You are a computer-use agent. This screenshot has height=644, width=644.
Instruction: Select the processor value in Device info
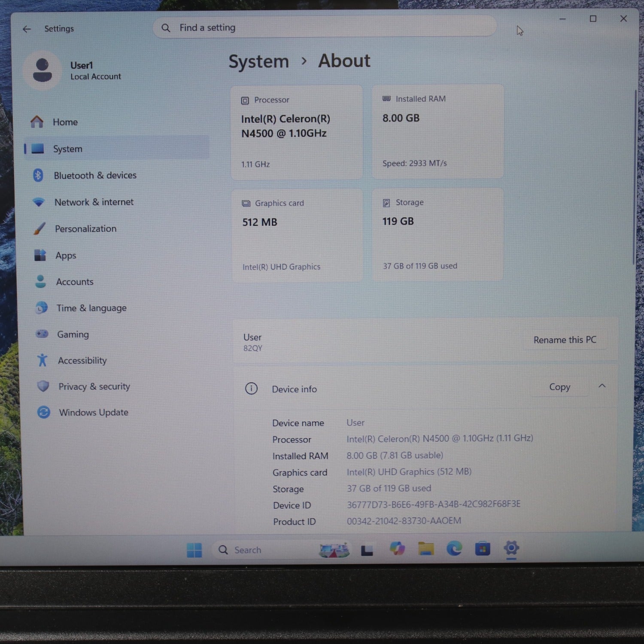pos(440,438)
